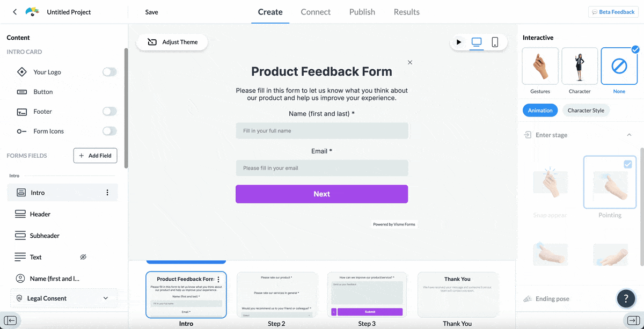
Task: Toggle visibility eye on Text field
Action: tap(83, 257)
